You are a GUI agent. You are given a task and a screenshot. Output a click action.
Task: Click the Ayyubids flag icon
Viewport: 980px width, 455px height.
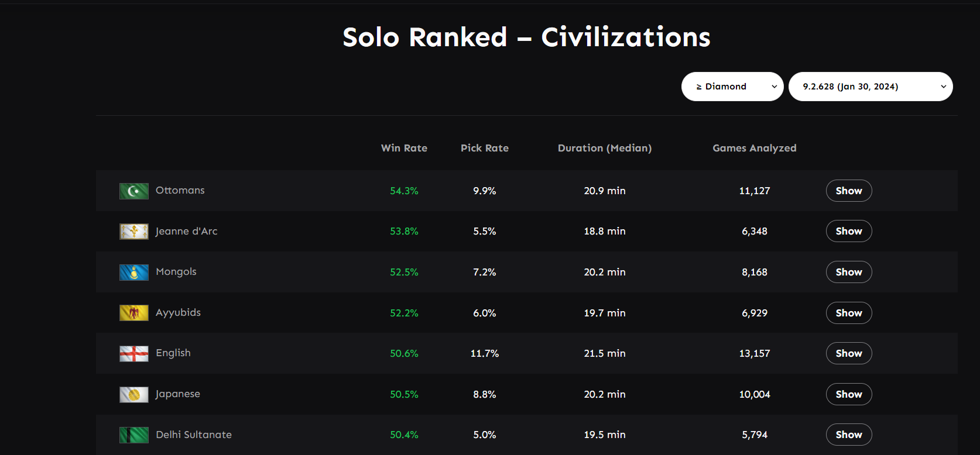click(134, 313)
